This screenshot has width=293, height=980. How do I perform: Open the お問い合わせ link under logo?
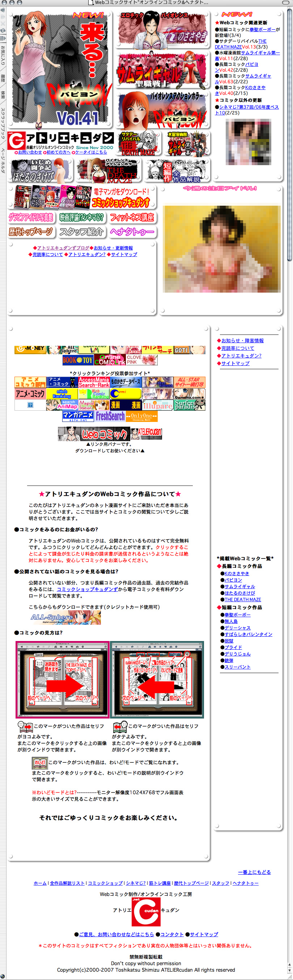click(x=30, y=152)
